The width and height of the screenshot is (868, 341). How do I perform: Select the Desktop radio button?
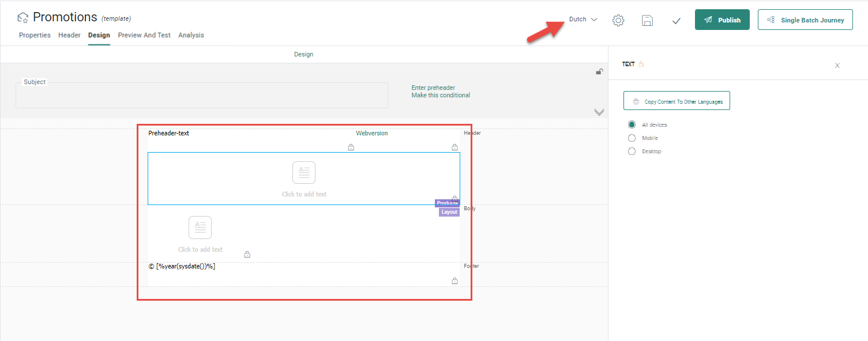click(x=632, y=151)
